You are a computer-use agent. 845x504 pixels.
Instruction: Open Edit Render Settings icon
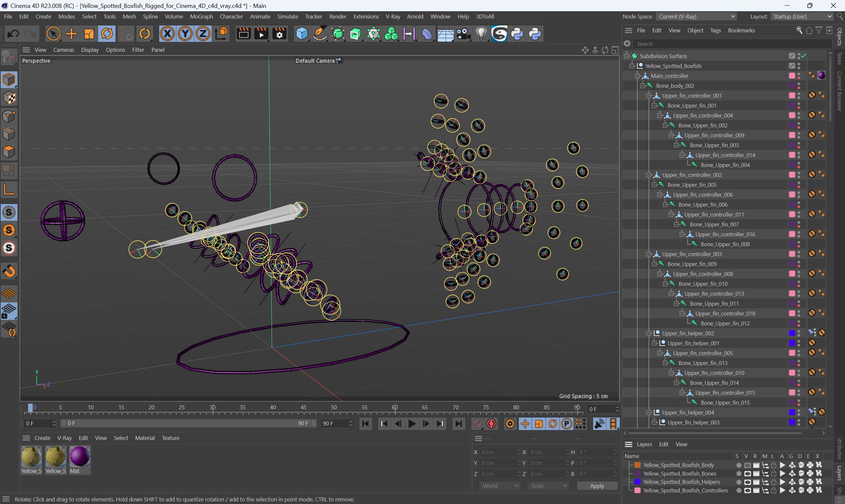280,34
